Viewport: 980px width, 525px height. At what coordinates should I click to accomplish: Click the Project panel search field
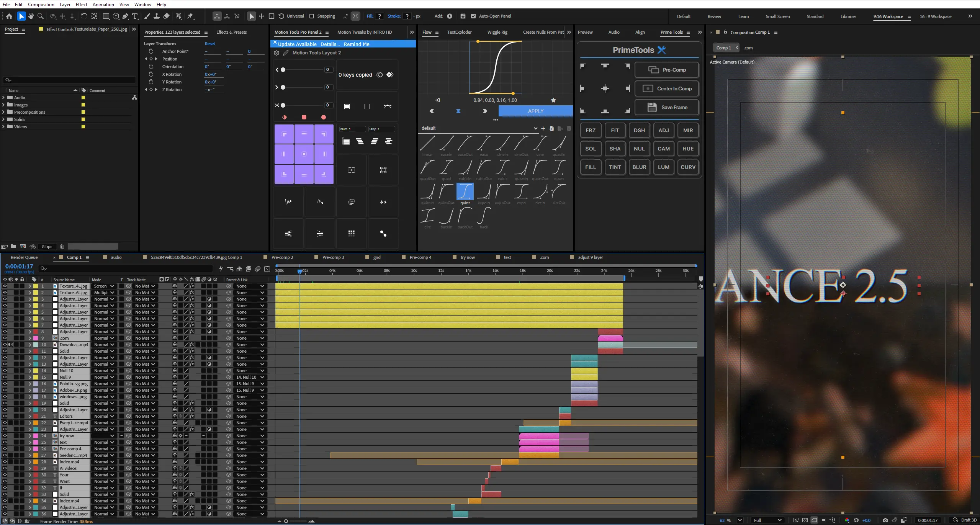coord(69,80)
